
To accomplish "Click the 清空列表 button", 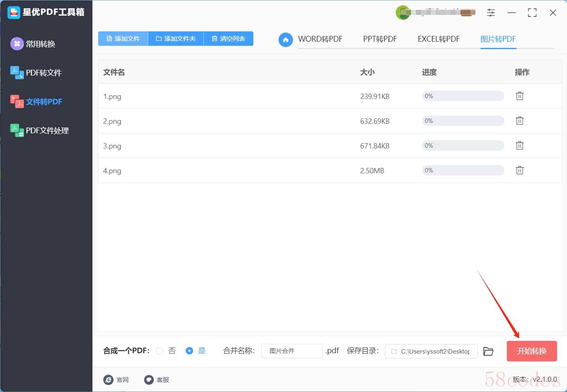I will tap(229, 39).
